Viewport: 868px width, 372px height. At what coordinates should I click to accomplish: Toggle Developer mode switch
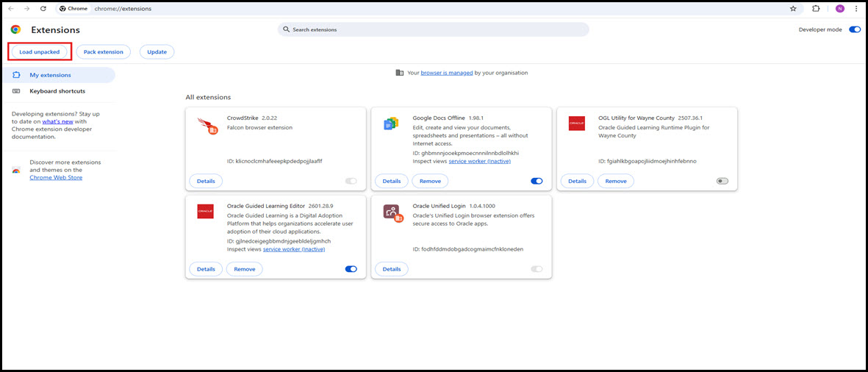(854, 30)
